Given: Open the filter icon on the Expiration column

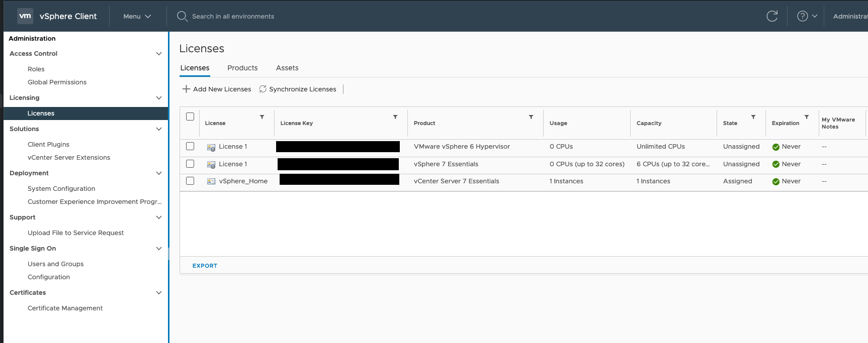Looking at the screenshot, I should pos(807,117).
